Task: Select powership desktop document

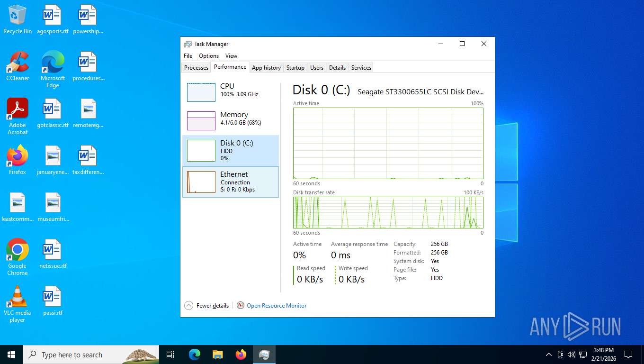Action: [88, 20]
